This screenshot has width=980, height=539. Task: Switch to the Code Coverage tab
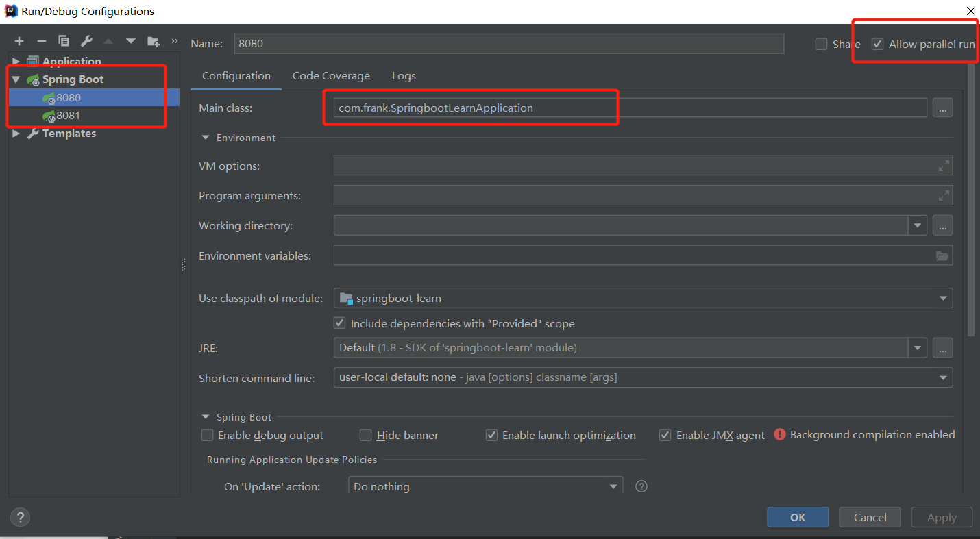click(x=331, y=76)
